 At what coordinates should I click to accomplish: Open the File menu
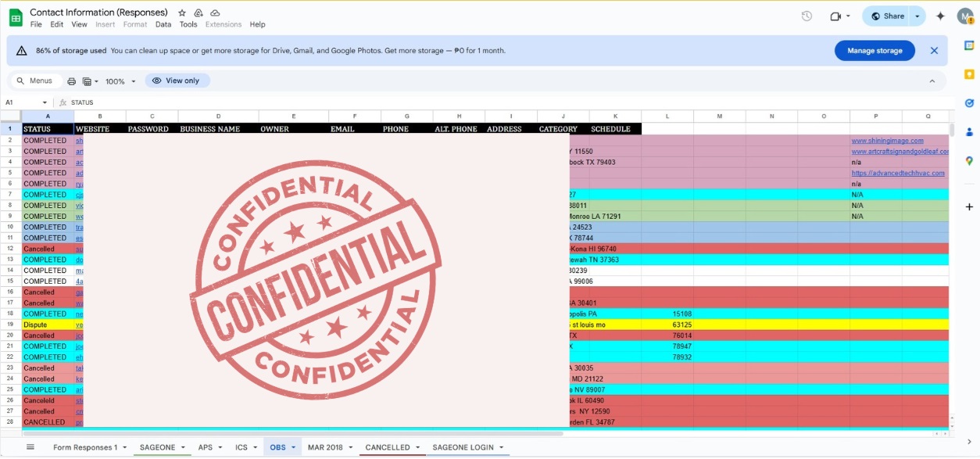pyautogui.click(x=36, y=24)
